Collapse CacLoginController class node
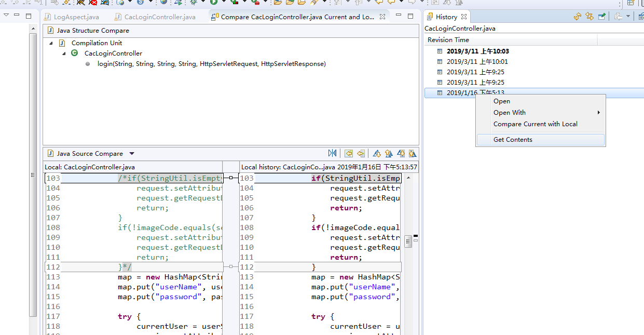This screenshot has height=335, width=644. coord(64,53)
